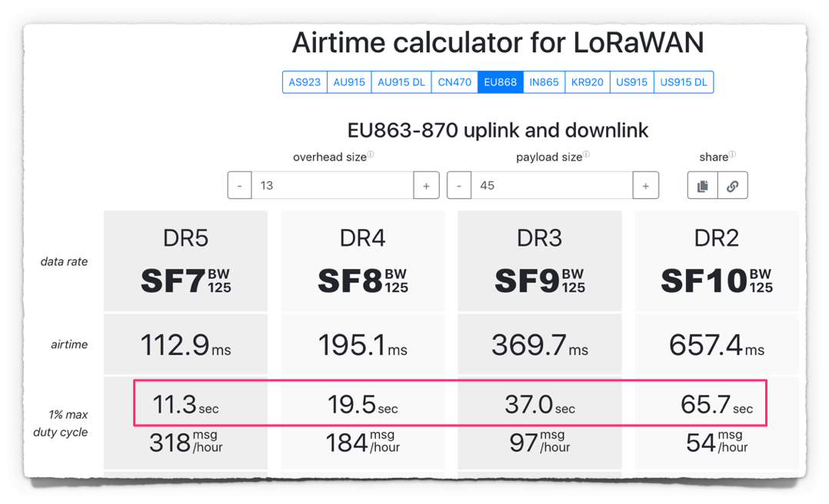Select the AS923 frequency plan tab
829x504 pixels.
coord(305,81)
